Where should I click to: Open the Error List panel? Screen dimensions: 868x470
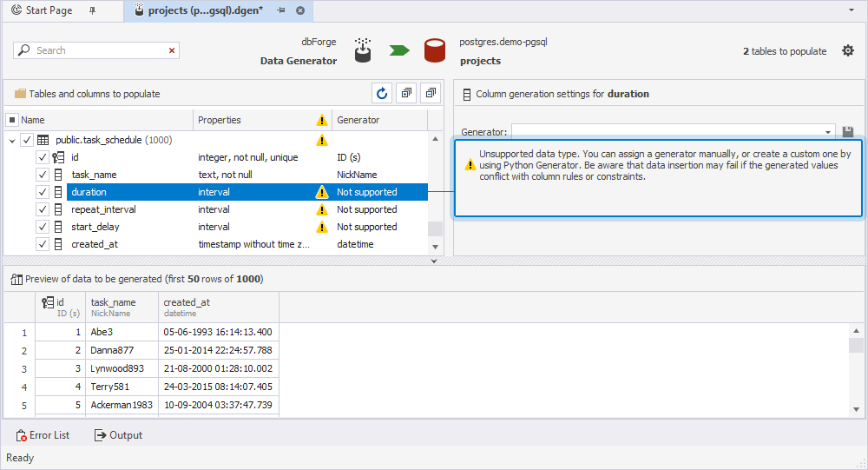click(43, 435)
